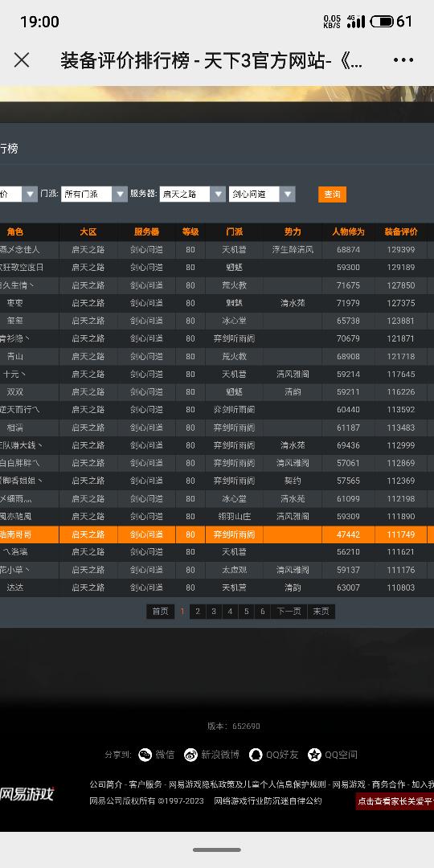Click equipment score 129189
The height and width of the screenshot is (868, 434).
[x=401, y=268]
